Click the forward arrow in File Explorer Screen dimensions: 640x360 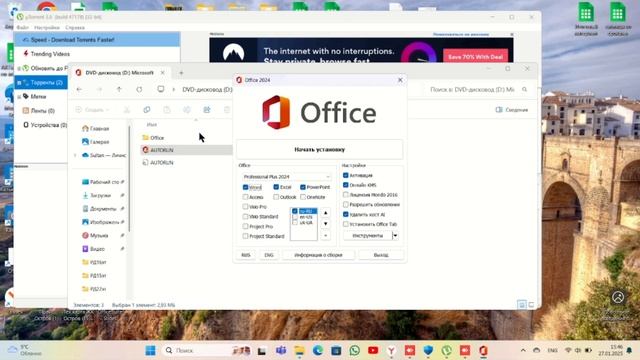tap(99, 89)
